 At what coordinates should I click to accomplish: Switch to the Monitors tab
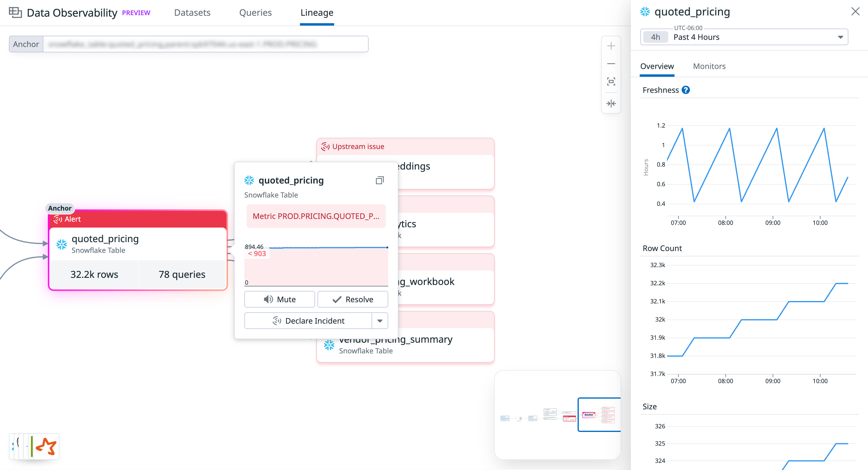click(x=709, y=66)
